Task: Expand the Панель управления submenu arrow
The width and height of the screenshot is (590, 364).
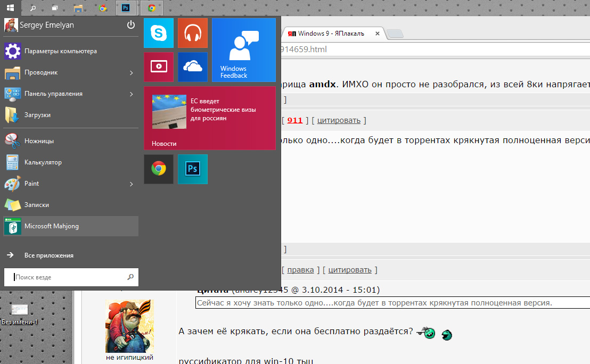Action: click(x=132, y=94)
